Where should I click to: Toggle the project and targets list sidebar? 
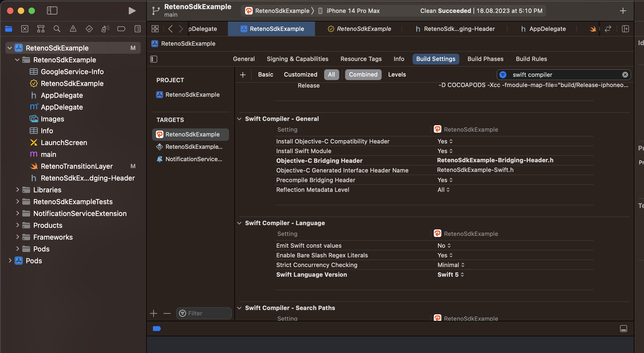pyautogui.click(x=154, y=59)
